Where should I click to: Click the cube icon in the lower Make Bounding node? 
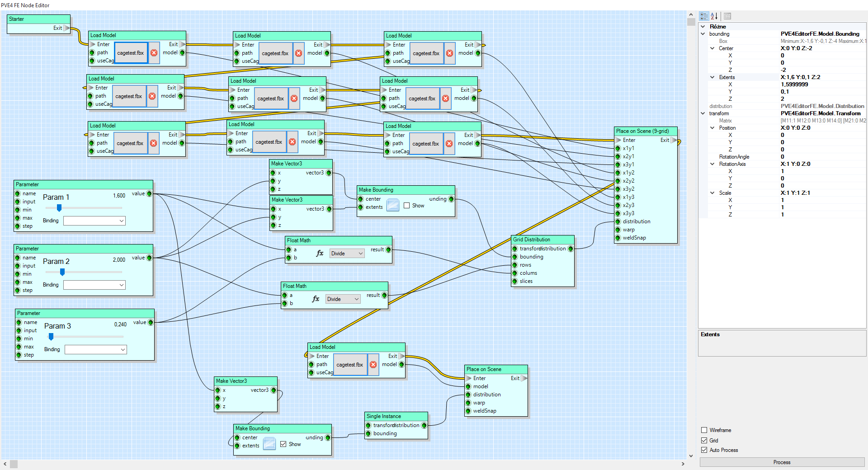(x=269, y=443)
